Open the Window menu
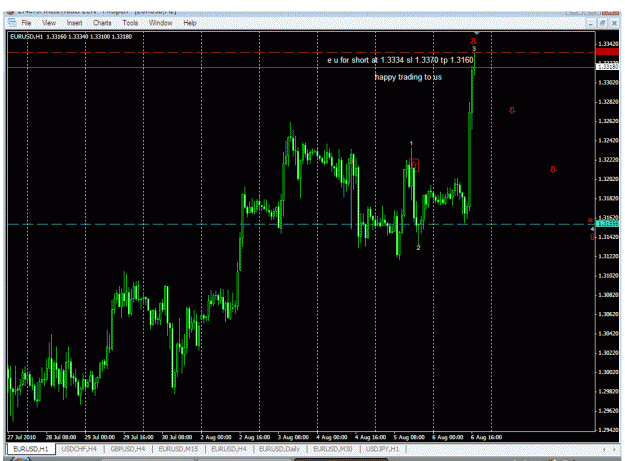This screenshot has width=625, height=461. point(160,23)
